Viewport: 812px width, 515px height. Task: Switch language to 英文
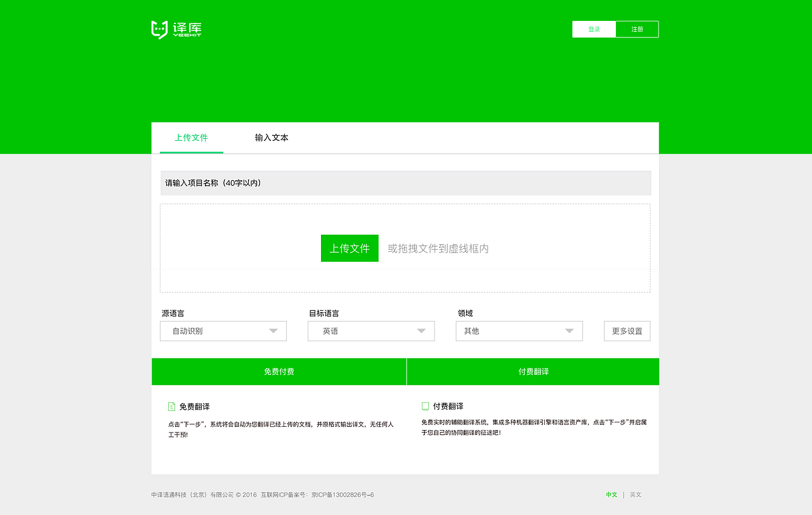tap(636, 495)
